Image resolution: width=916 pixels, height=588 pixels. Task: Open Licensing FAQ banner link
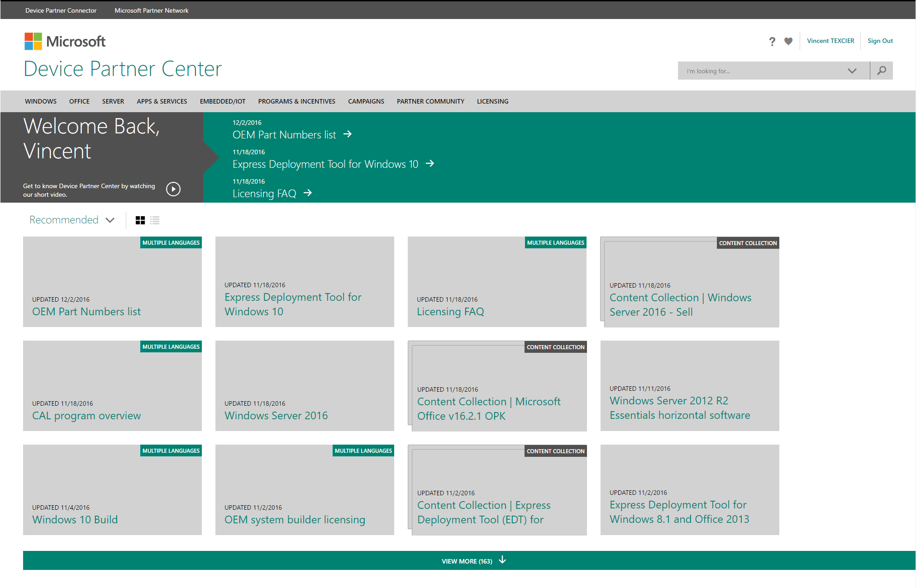[264, 194]
